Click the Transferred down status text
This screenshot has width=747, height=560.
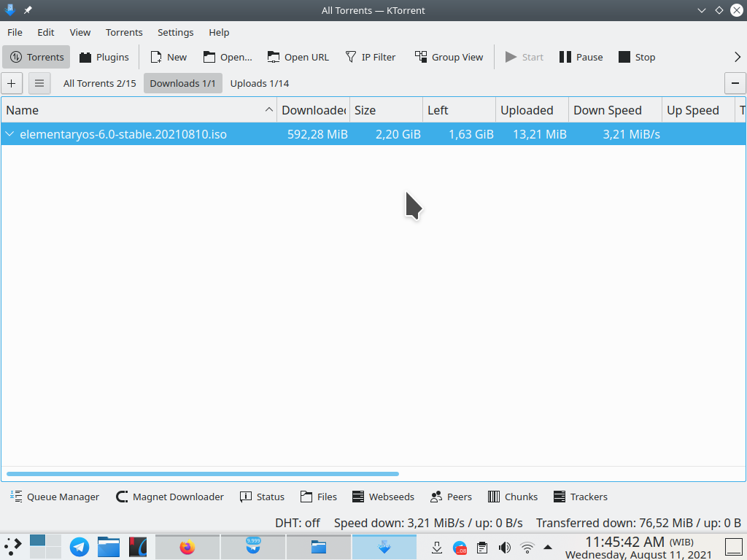coord(638,523)
